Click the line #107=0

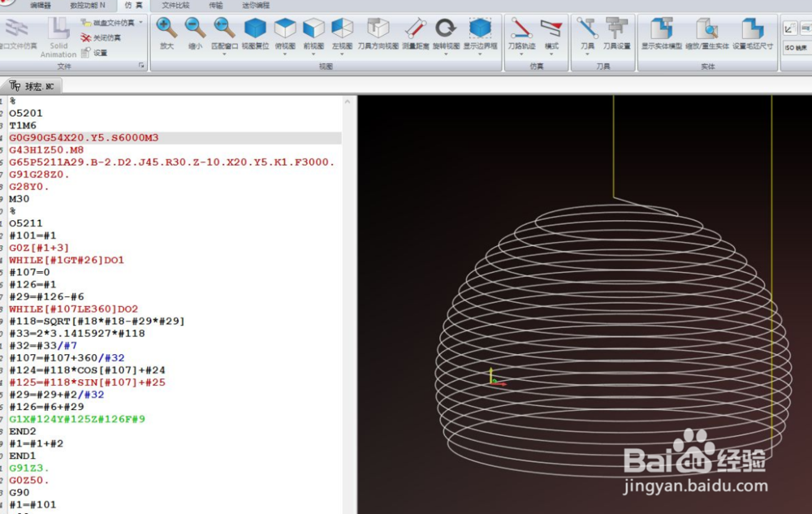click(x=29, y=272)
